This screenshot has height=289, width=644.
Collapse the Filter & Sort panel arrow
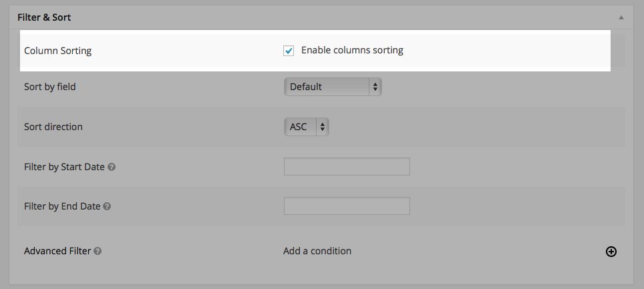point(621,17)
